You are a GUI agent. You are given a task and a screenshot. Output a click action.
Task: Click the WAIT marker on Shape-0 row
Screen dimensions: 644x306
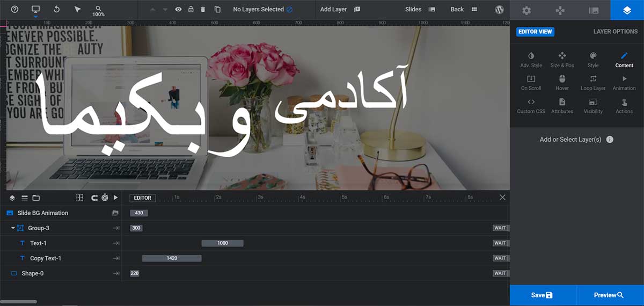[500, 273]
